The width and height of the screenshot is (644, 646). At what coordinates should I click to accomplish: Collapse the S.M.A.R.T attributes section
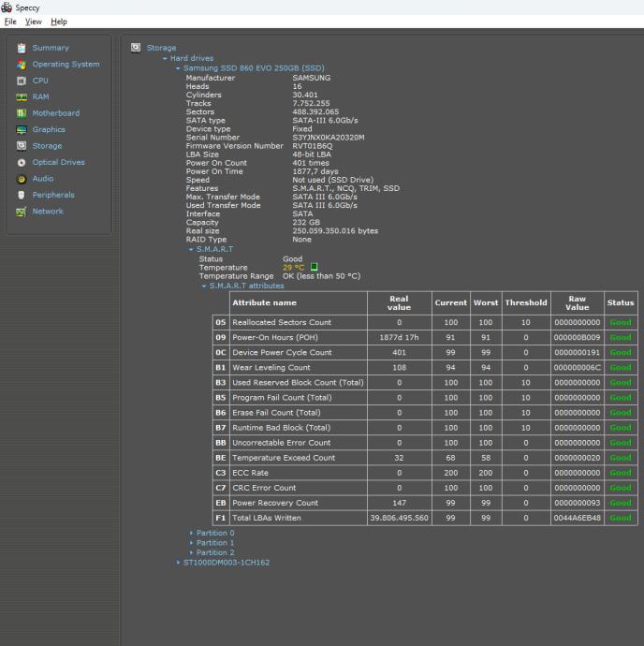(203, 286)
